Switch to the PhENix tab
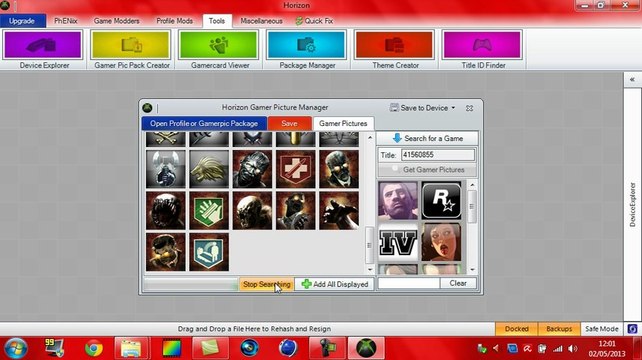The width and height of the screenshot is (642, 360). point(66,21)
